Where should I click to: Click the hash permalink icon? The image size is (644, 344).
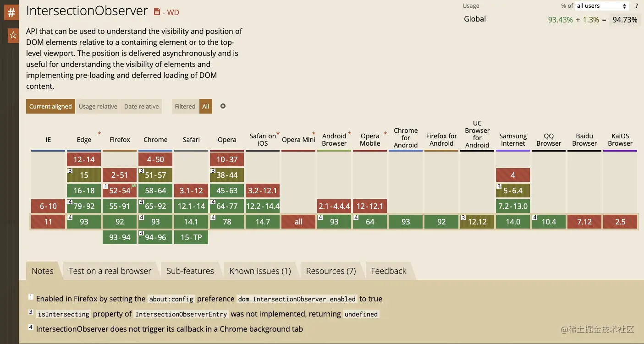tap(11, 12)
